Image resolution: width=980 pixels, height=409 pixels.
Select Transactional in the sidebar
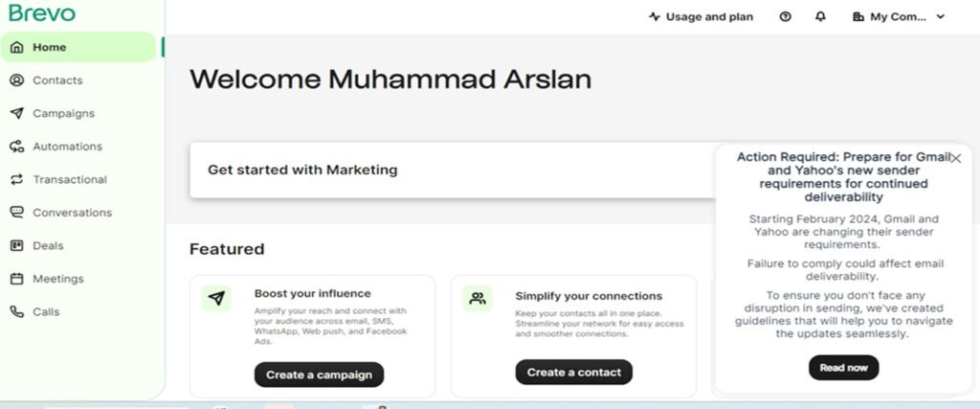coord(70,179)
